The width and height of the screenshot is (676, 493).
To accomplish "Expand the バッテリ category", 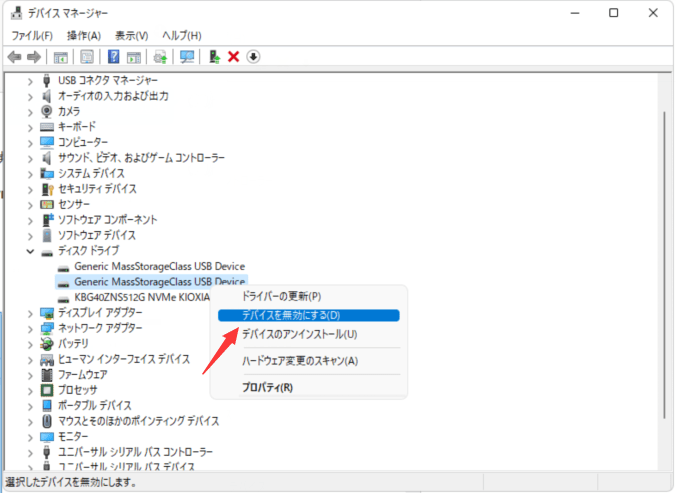I will coord(30,343).
